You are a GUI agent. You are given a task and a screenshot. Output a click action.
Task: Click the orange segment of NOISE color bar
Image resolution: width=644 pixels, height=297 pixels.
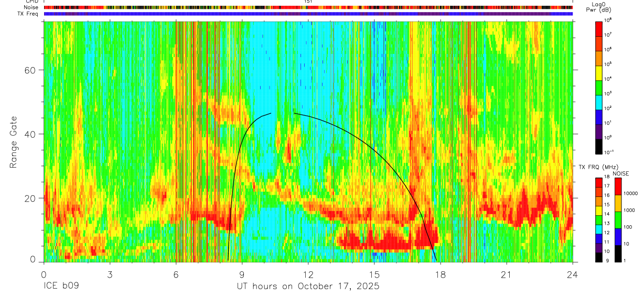pos(619,203)
